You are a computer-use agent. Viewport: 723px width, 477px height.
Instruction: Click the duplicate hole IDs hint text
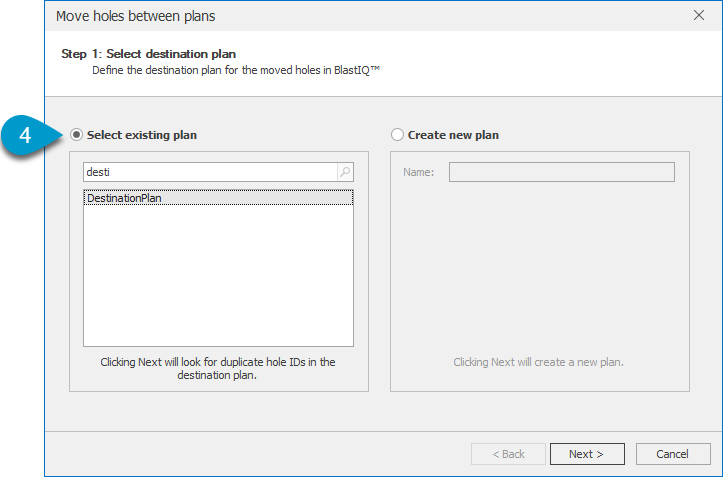218,369
